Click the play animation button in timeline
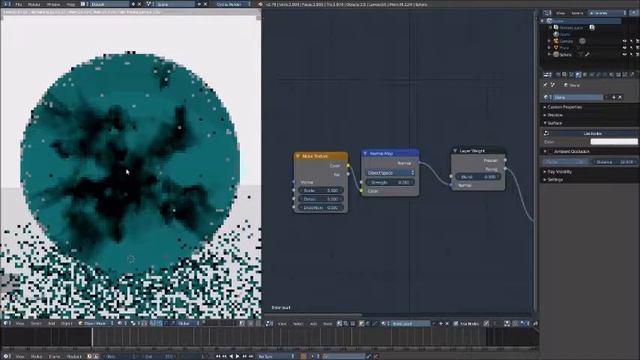 (x=238, y=356)
